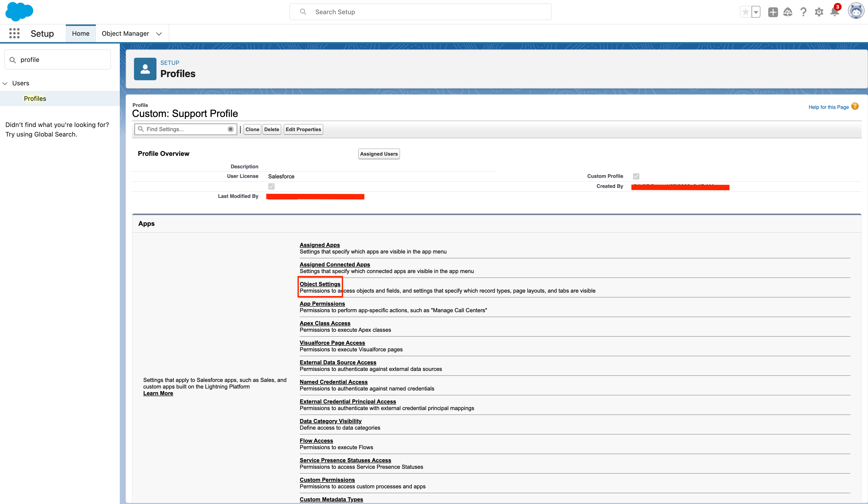Open the Flow Access link
The image size is (868, 504).
316,441
